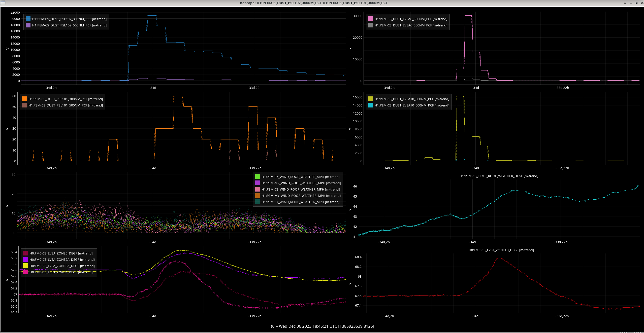Screen dimensions: 644x333
Task: Click the H0:FMC-CS_LVEA_ZONE1B_DEGF plot title
Action: pos(501,250)
